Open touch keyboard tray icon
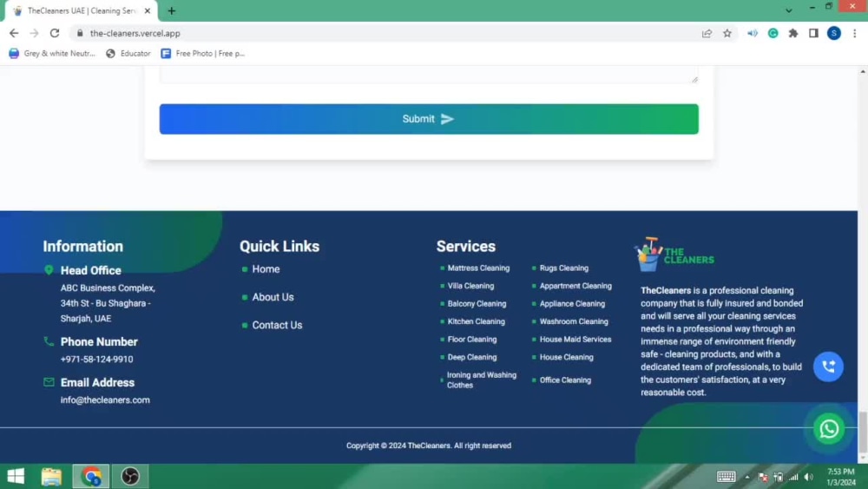 [726, 477]
